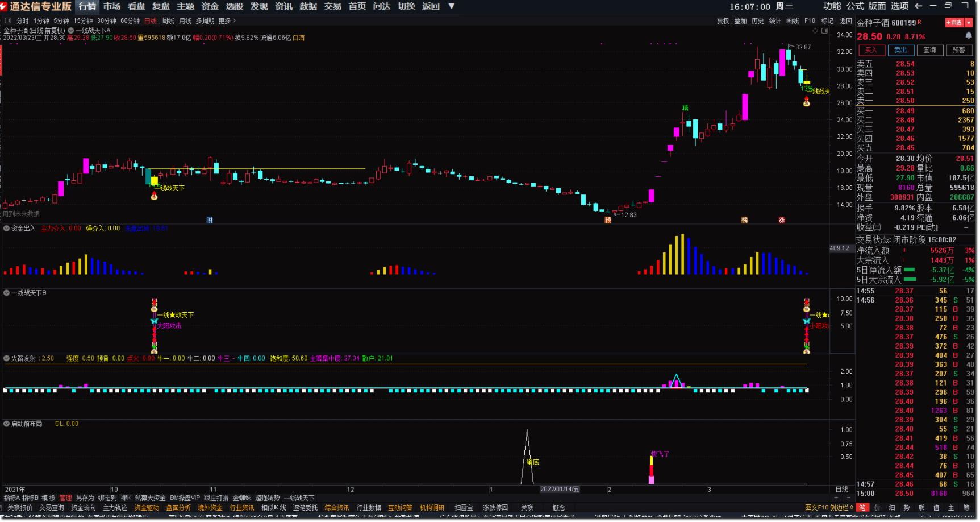
Task: Select the 15分钟 period
Action: click(x=83, y=21)
